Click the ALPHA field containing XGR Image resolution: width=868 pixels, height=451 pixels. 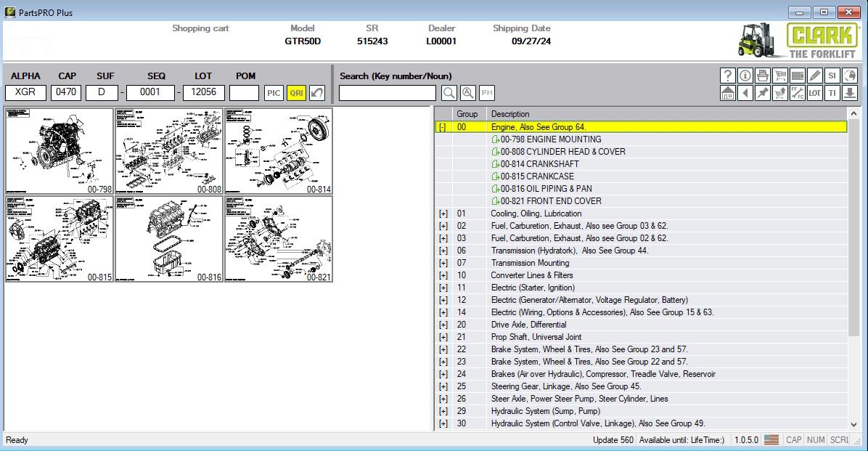click(25, 92)
